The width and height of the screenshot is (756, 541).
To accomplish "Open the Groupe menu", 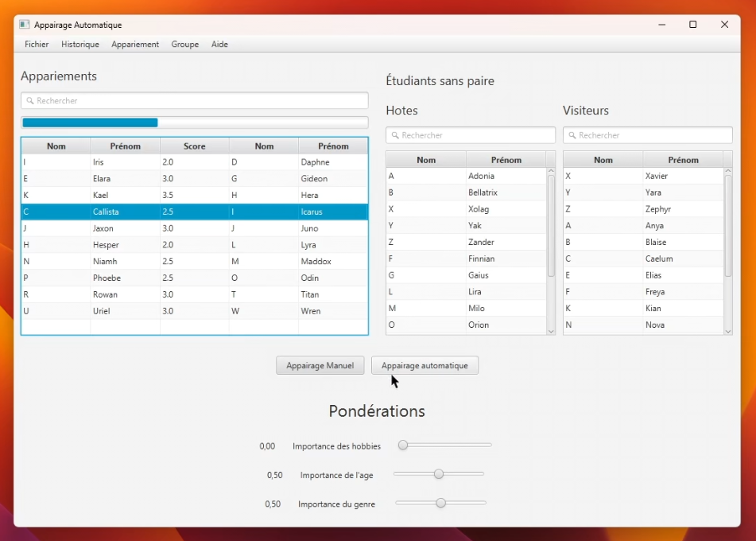I will pyautogui.click(x=185, y=45).
